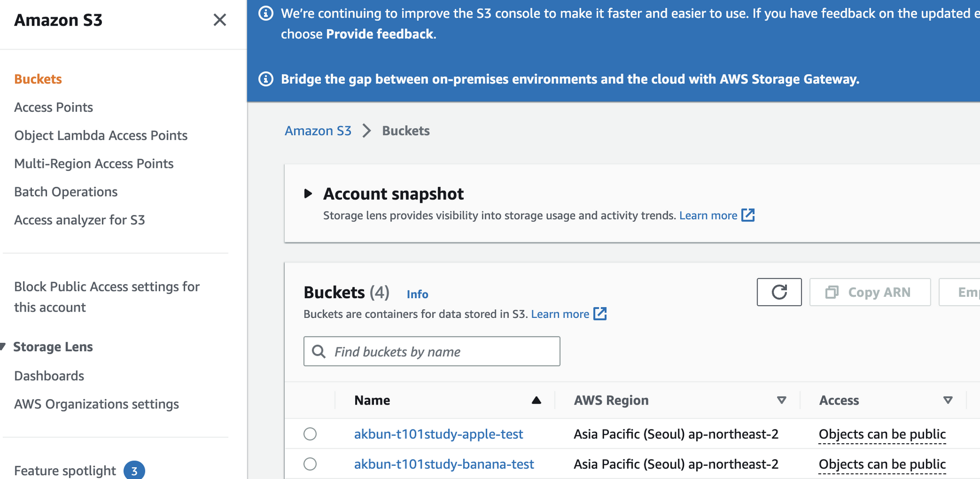This screenshot has height=479, width=980.
Task: Expand the Account snapshot section
Action: tap(308, 193)
